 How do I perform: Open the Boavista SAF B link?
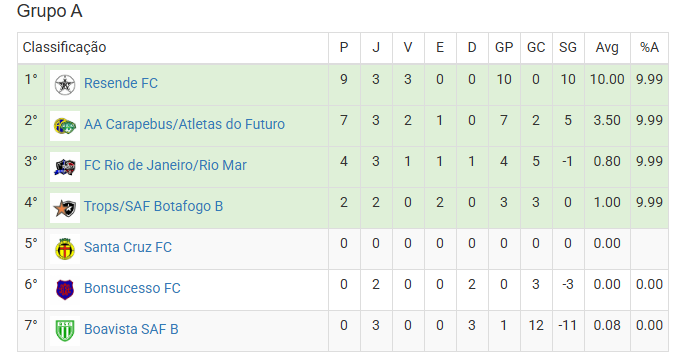coord(131,329)
